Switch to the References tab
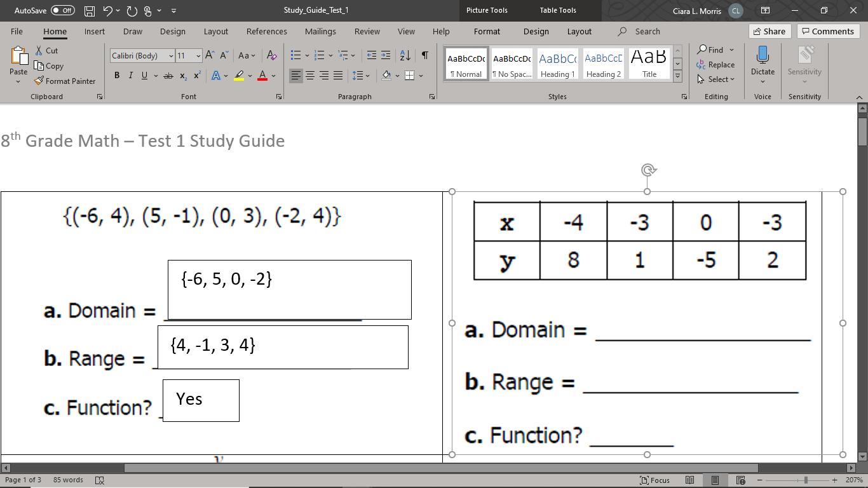868x488 pixels. 266,31
